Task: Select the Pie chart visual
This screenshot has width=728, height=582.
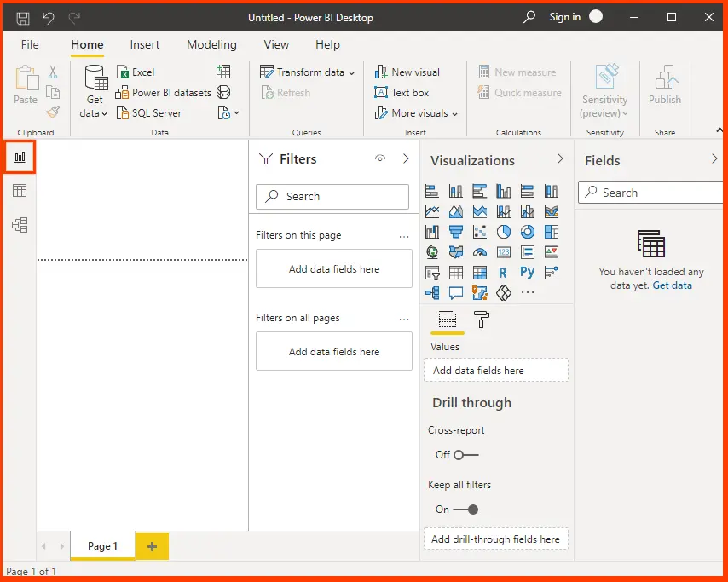Action: [503, 232]
